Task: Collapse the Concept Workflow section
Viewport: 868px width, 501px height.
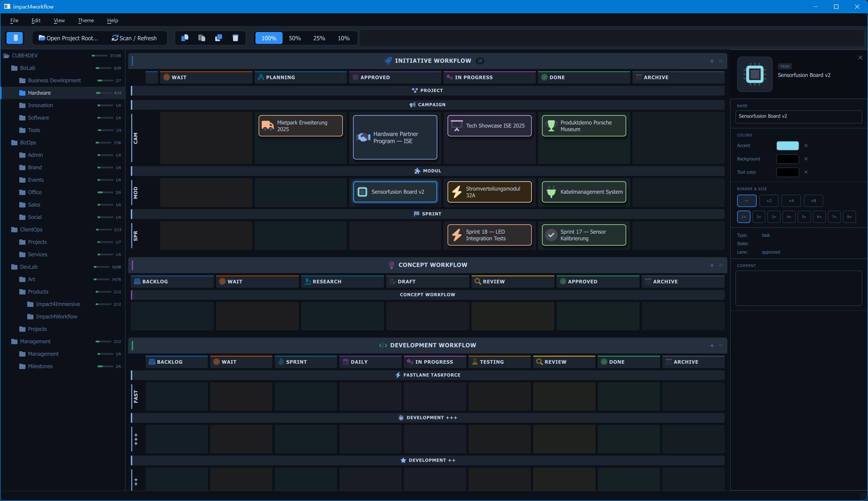Action: pyautogui.click(x=721, y=265)
